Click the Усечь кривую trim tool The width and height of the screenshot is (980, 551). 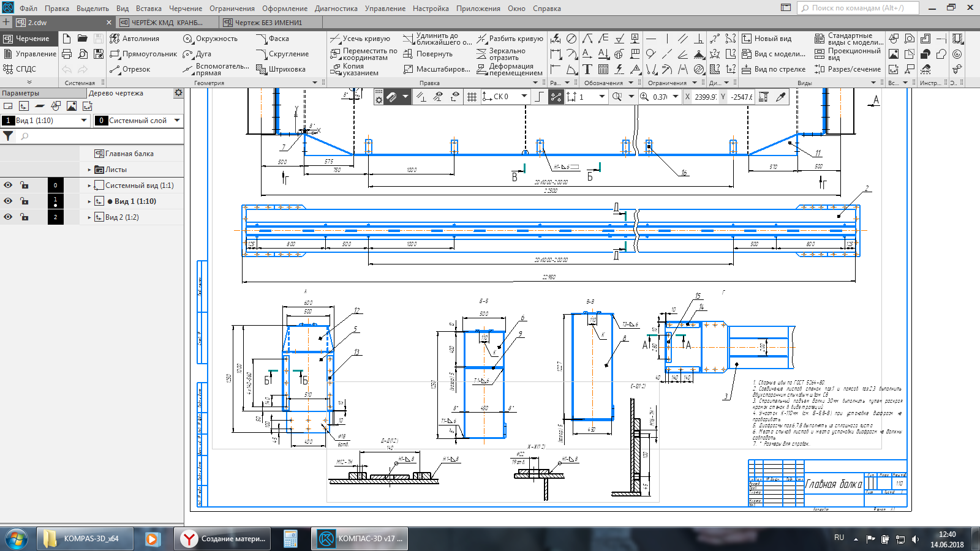pyautogui.click(x=360, y=39)
